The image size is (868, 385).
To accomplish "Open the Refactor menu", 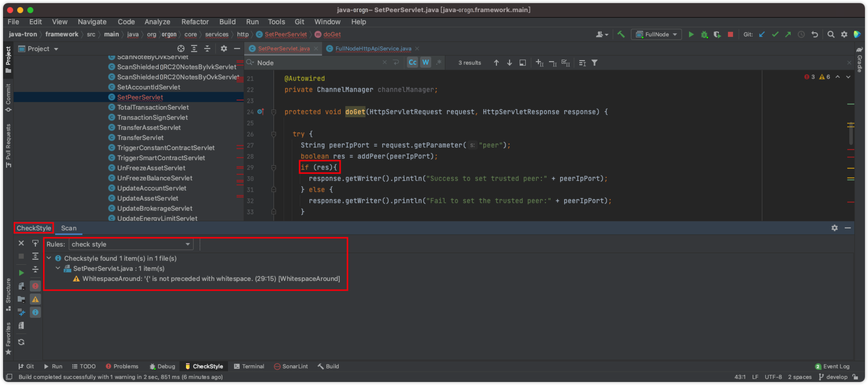I will click(195, 22).
